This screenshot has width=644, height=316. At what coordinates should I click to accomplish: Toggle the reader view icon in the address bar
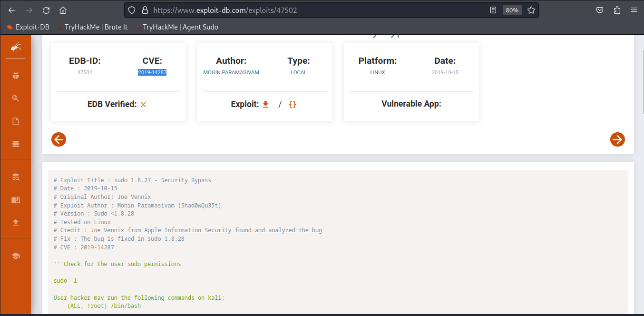493,10
